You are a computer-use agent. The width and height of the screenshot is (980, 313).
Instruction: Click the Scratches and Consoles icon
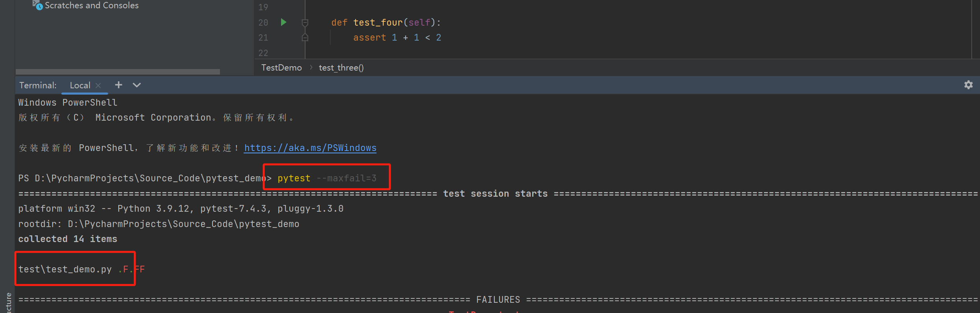tap(37, 5)
